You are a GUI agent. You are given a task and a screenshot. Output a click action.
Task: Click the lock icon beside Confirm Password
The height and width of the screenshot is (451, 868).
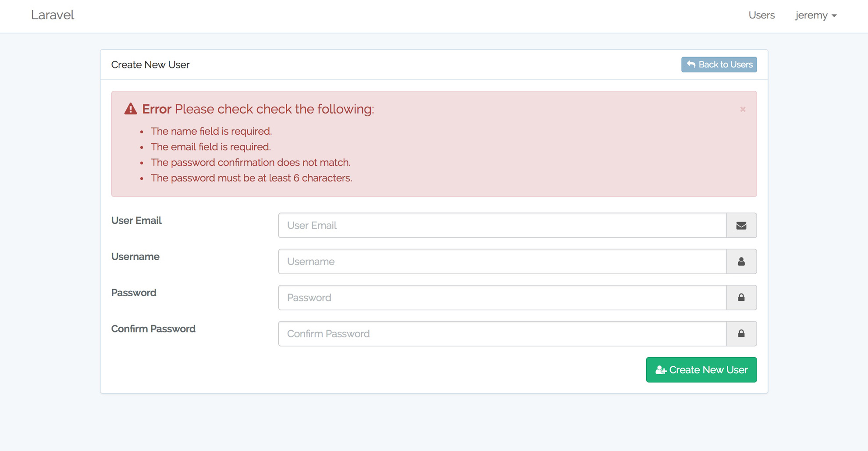point(741,333)
